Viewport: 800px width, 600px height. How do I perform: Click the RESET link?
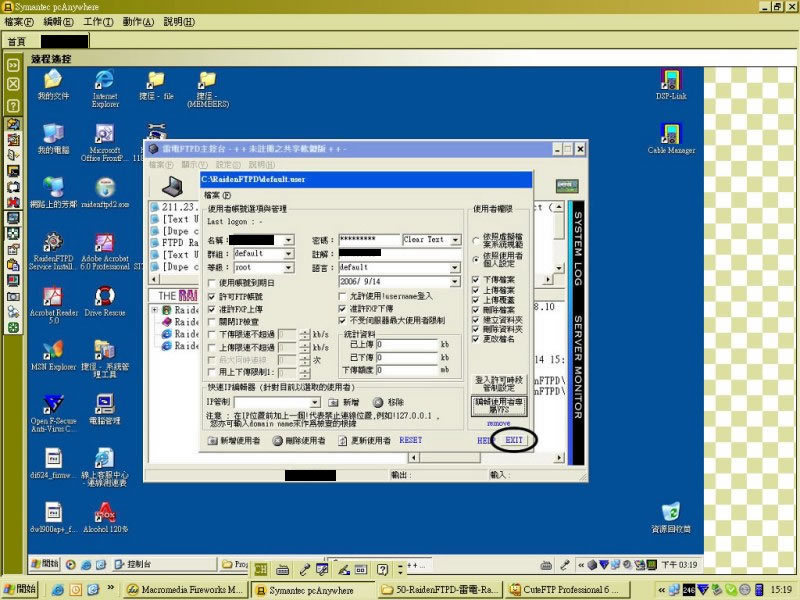411,440
